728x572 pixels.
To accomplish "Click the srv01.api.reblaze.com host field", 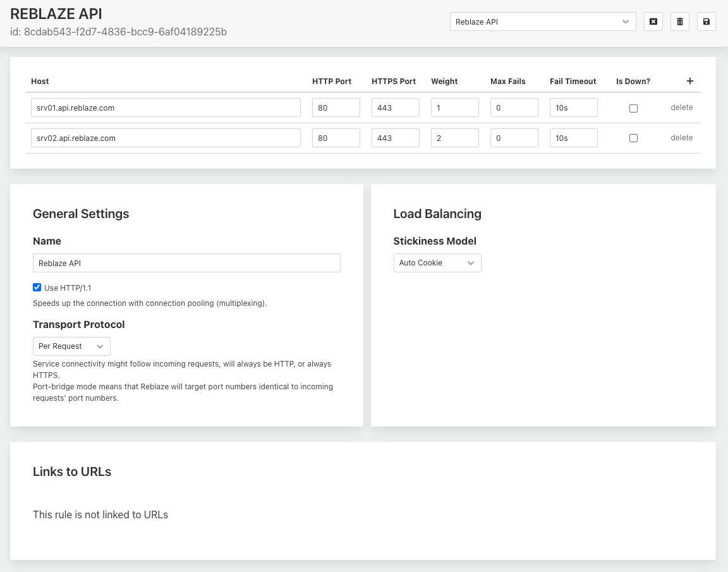I will coord(166,108).
